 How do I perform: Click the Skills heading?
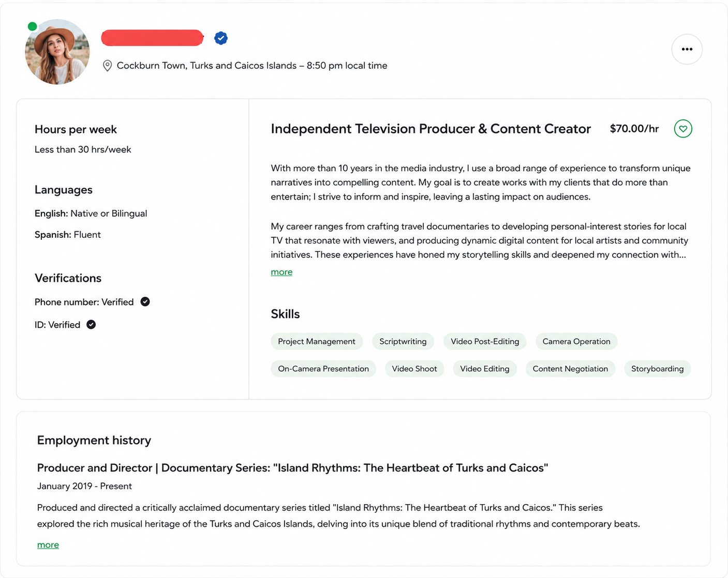(285, 314)
